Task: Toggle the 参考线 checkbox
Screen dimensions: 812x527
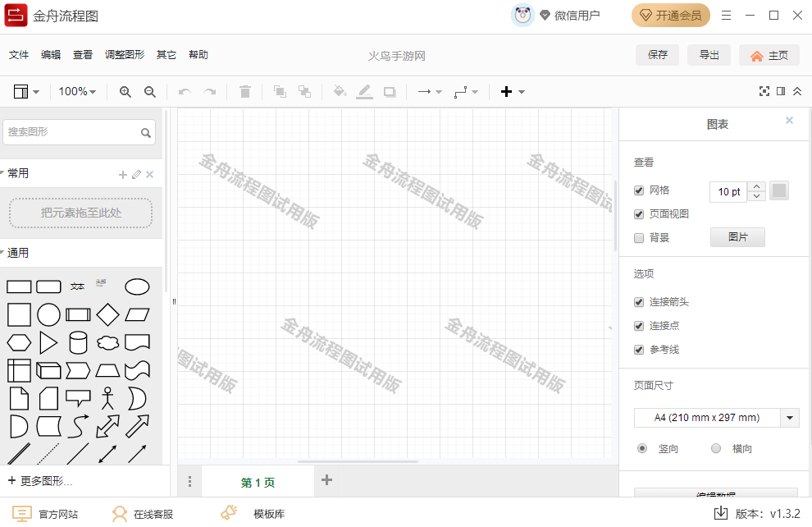Action: (639, 350)
